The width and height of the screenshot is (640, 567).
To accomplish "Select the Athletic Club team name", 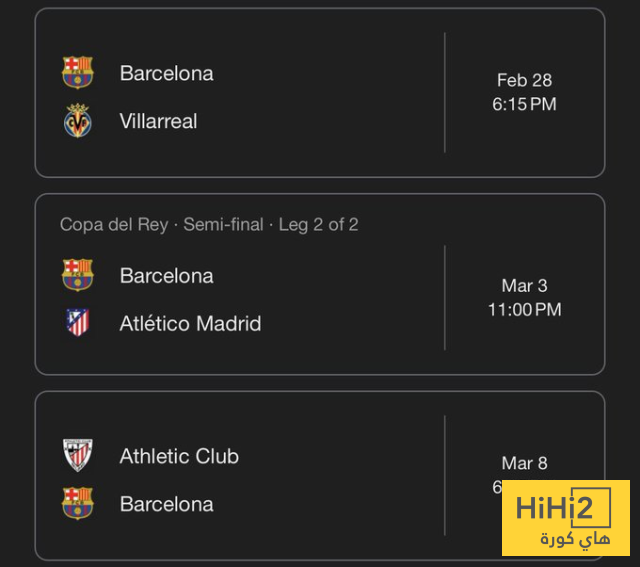I will click(179, 456).
